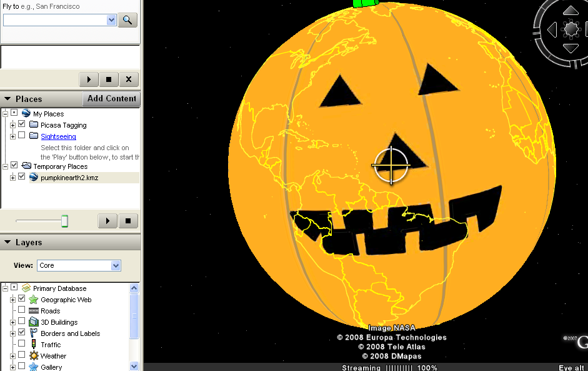588x371 pixels.
Task: Open the Sightseeing link
Action: tap(59, 136)
